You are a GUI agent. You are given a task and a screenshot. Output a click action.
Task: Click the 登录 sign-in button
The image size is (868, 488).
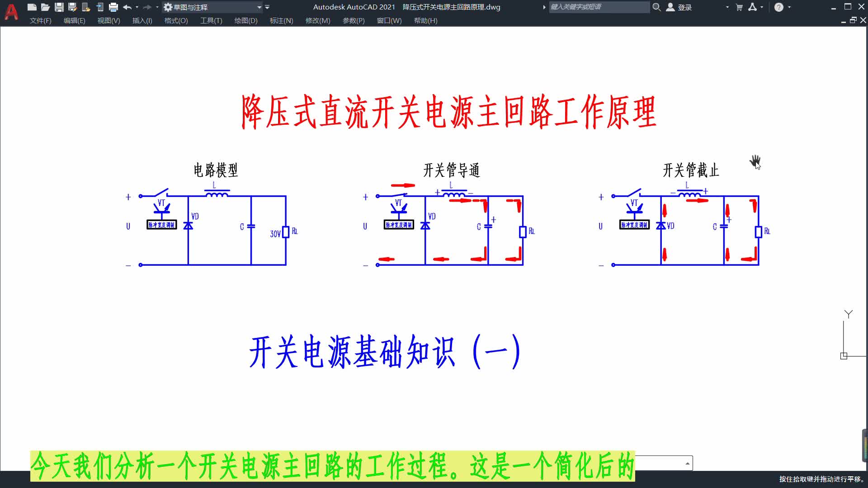679,7
